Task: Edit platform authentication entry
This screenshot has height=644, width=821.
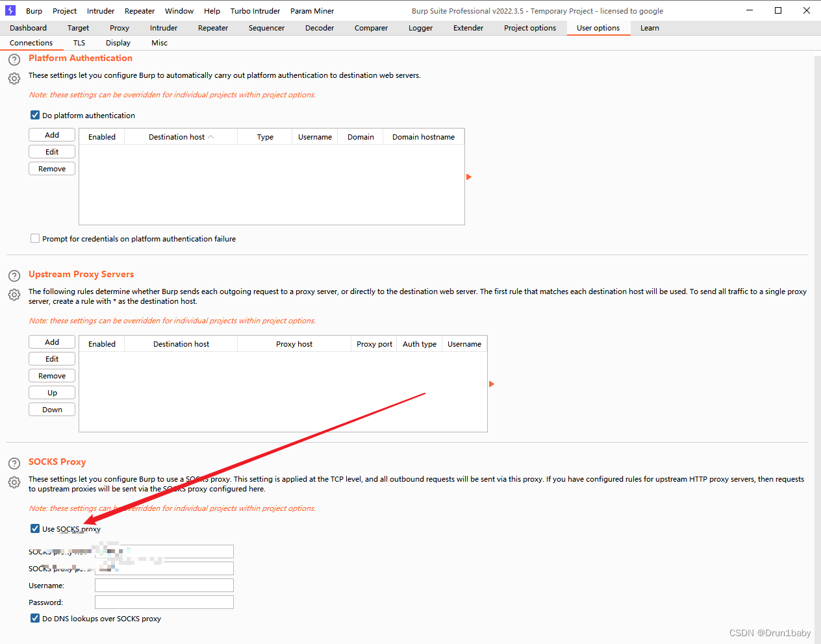Action: pos(52,152)
